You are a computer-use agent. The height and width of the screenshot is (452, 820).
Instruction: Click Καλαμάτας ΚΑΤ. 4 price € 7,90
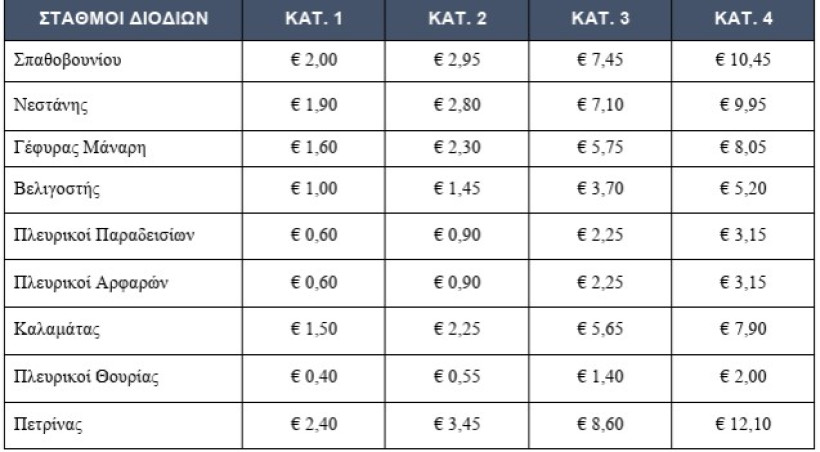click(742, 326)
